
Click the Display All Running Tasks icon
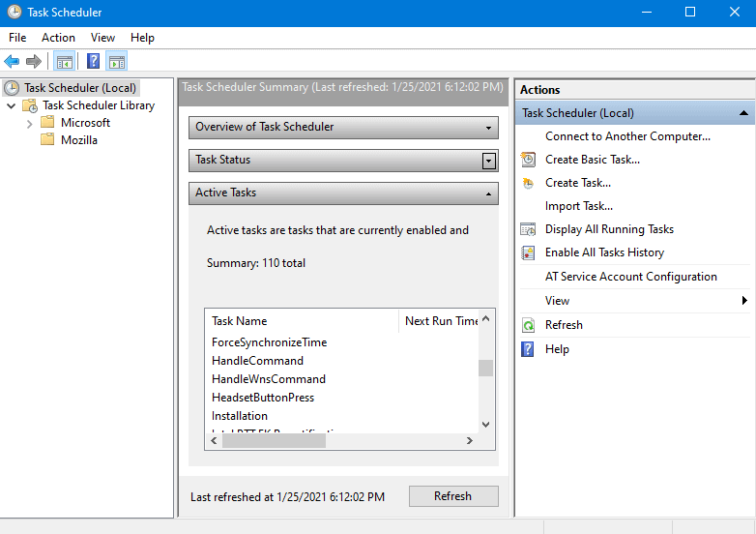(x=528, y=229)
